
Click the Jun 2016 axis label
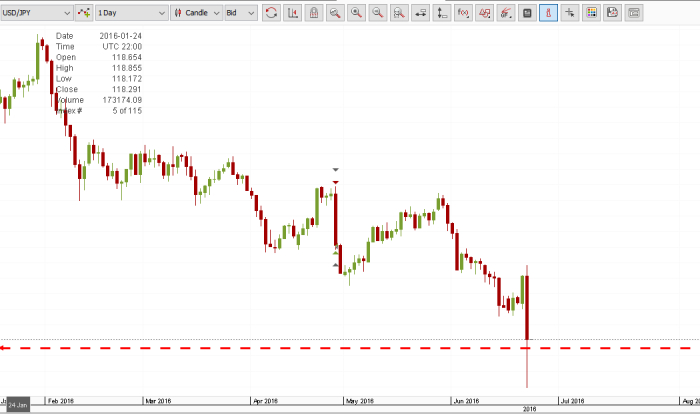point(467,401)
